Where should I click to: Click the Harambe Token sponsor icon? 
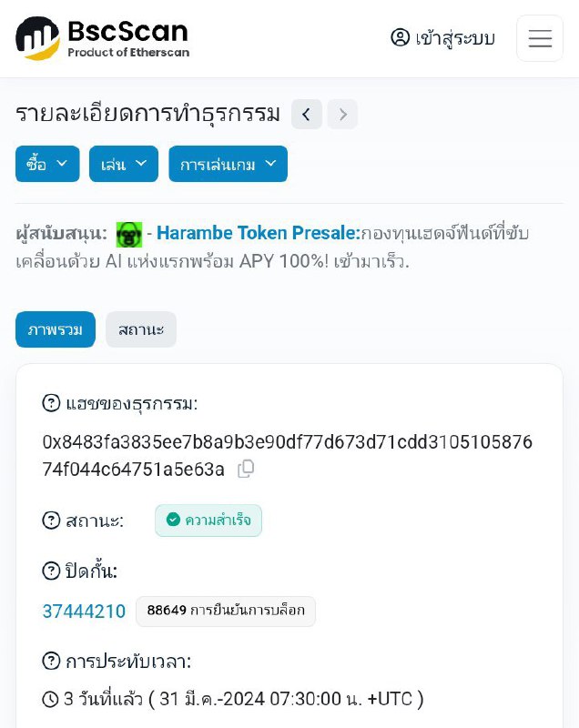(129, 234)
